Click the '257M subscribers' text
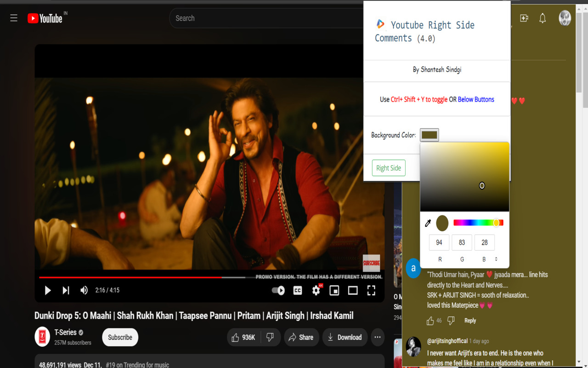The image size is (588, 368). tap(73, 343)
